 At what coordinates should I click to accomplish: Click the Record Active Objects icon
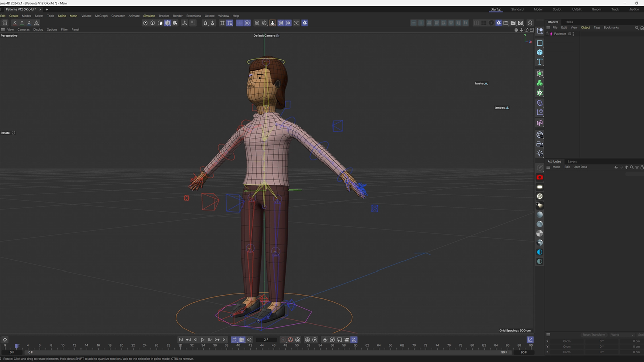pos(283,340)
